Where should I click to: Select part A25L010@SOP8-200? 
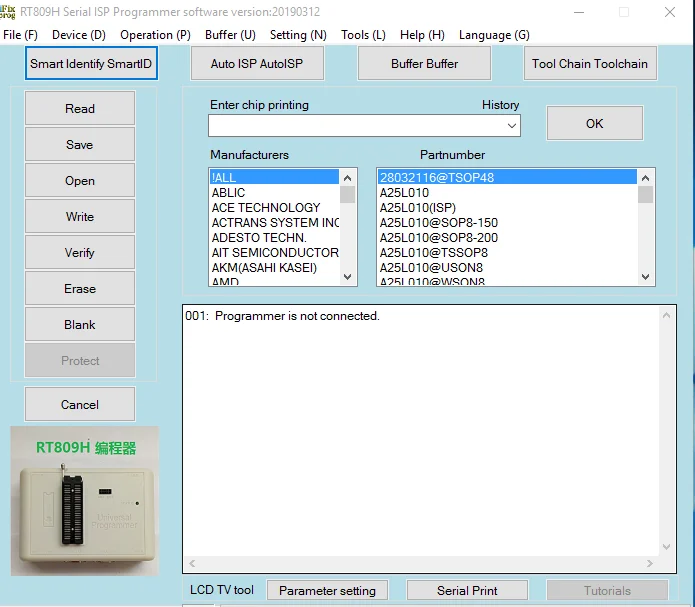click(x=508, y=238)
